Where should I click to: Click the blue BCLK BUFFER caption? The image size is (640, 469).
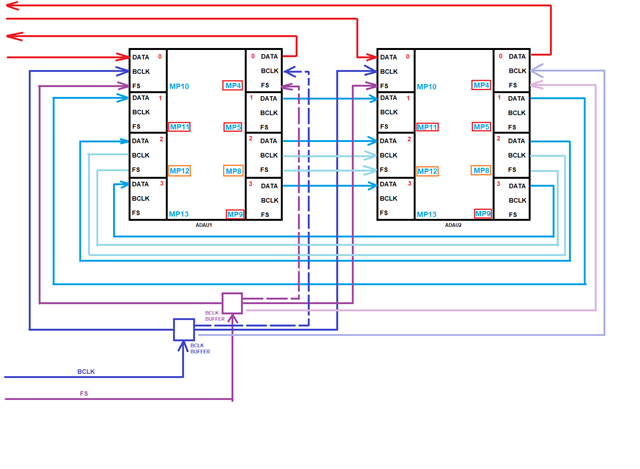(200, 348)
